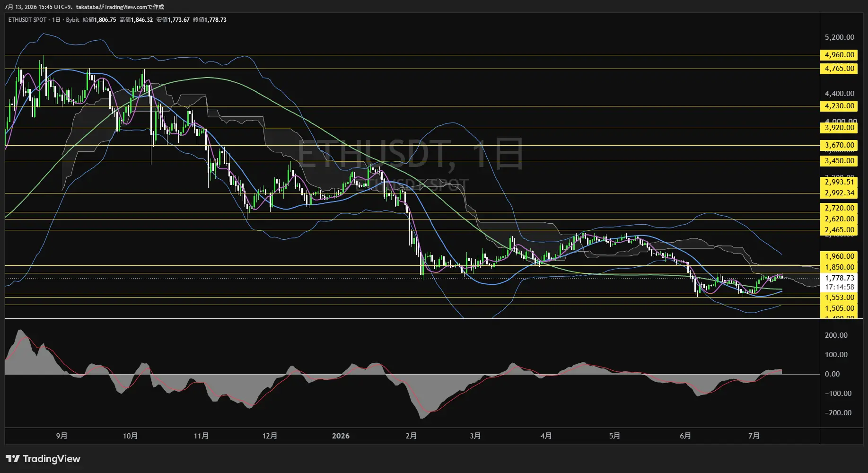Click the 2026 time axis label
868x473 pixels.
(x=341, y=436)
